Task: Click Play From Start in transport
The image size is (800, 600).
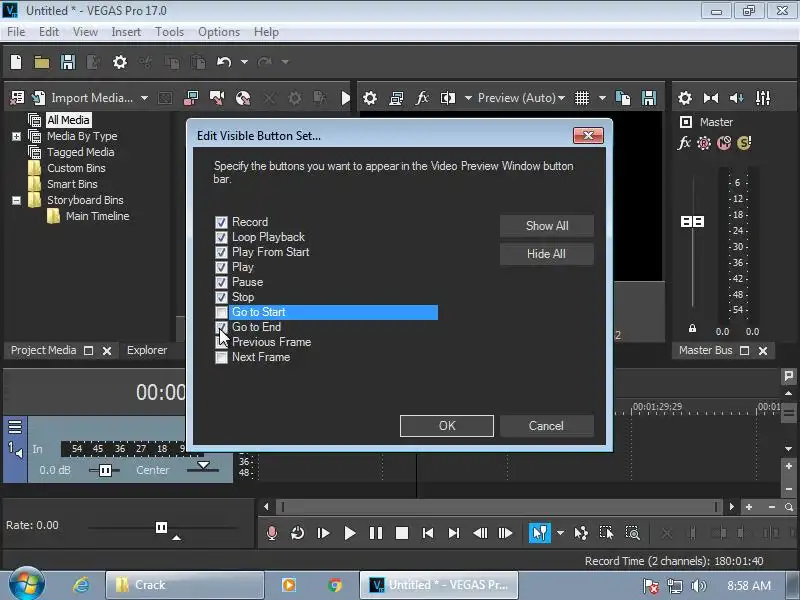Action: [x=323, y=533]
